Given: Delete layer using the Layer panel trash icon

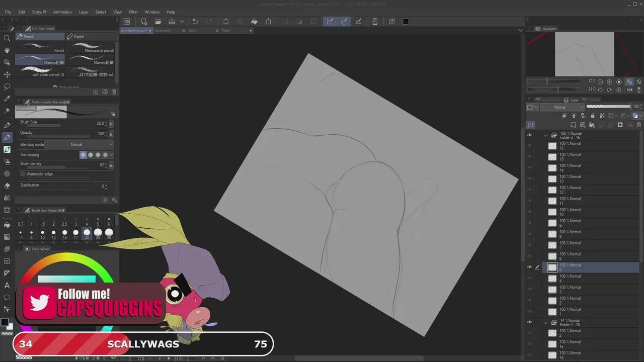Looking at the screenshot, I should [639, 125].
